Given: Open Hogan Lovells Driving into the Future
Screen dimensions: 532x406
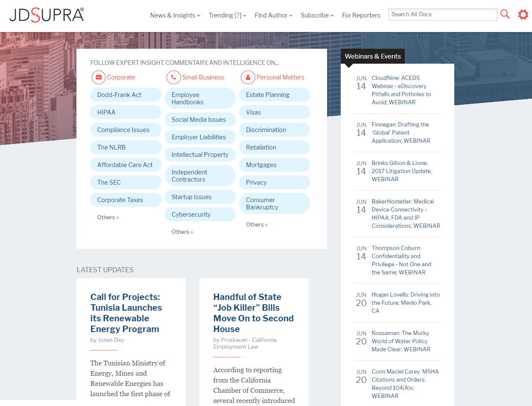Looking at the screenshot, I should tap(406, 303).
